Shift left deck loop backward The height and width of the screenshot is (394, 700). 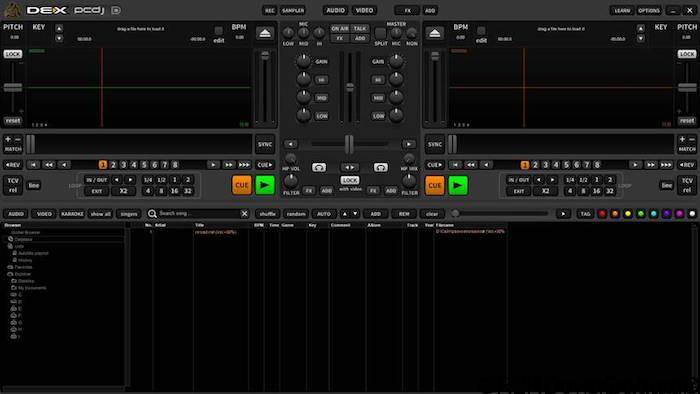click(117, 180)
